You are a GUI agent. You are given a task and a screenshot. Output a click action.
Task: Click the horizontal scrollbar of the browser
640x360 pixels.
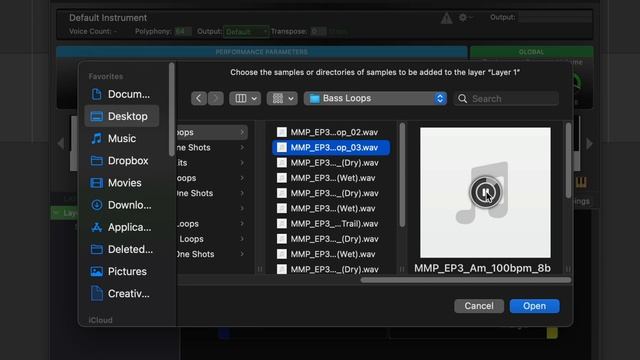465,280
